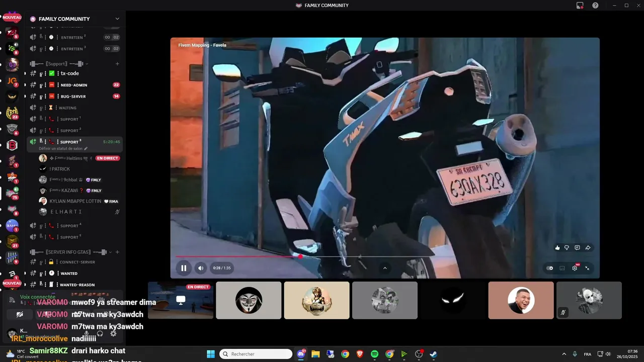
Task: Click the glowing eyes participant tile
Action: (453, 300)
